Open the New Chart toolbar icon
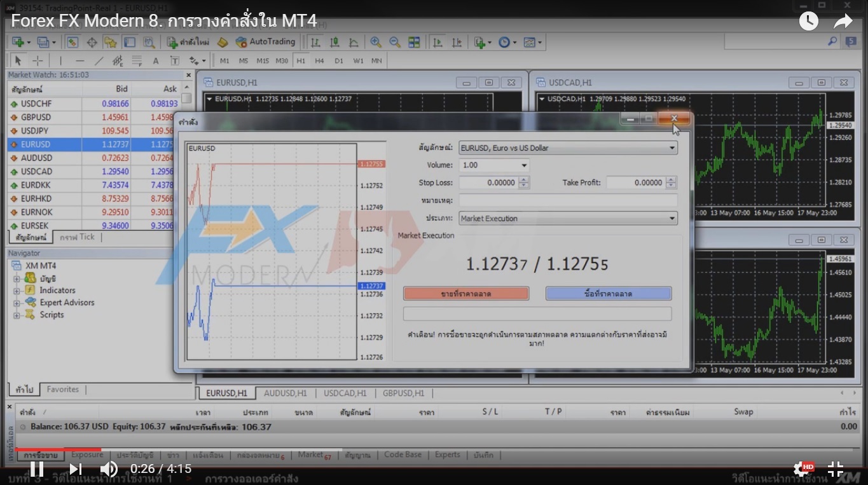Viewport: 868px width, 485px height. coord(18,42)
